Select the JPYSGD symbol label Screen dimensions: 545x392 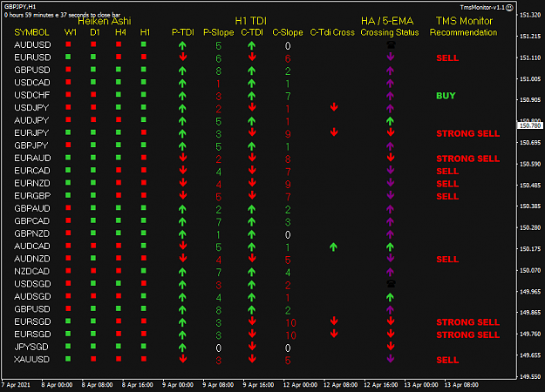pos(31,347)
